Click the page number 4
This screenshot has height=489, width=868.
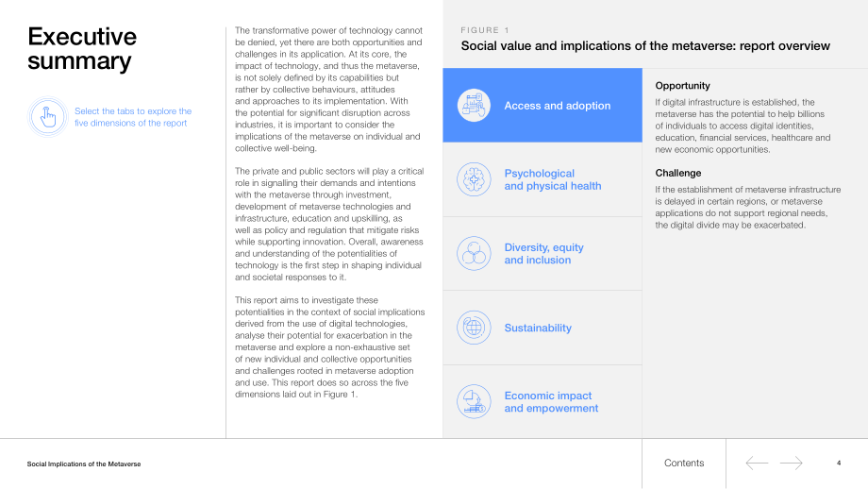click(x=839, y=463)
